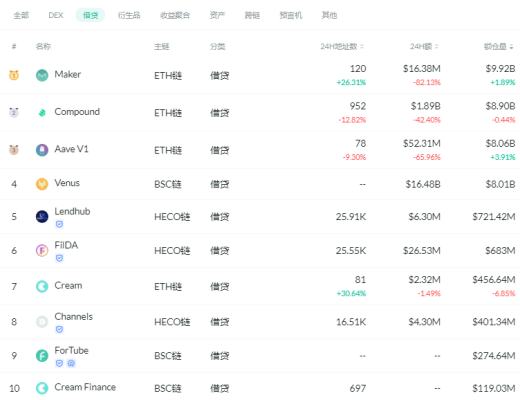Click the BSC链 cell in Venus row

(168, 184)
